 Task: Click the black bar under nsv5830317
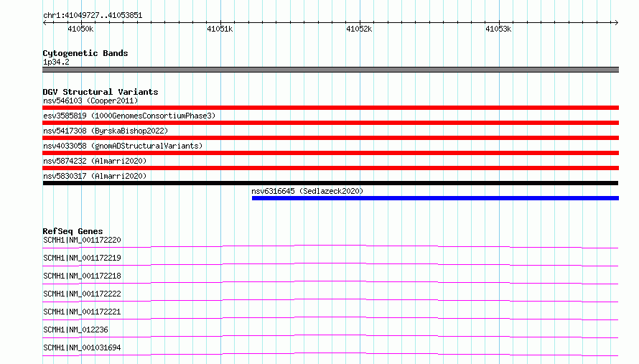pyautogui.click(x=330, y=183)
